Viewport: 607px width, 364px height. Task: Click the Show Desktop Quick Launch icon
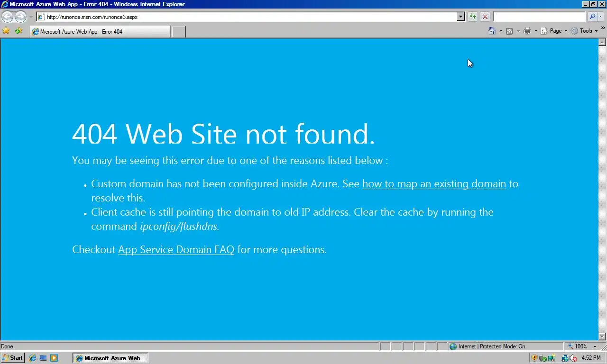coord(43,358)
